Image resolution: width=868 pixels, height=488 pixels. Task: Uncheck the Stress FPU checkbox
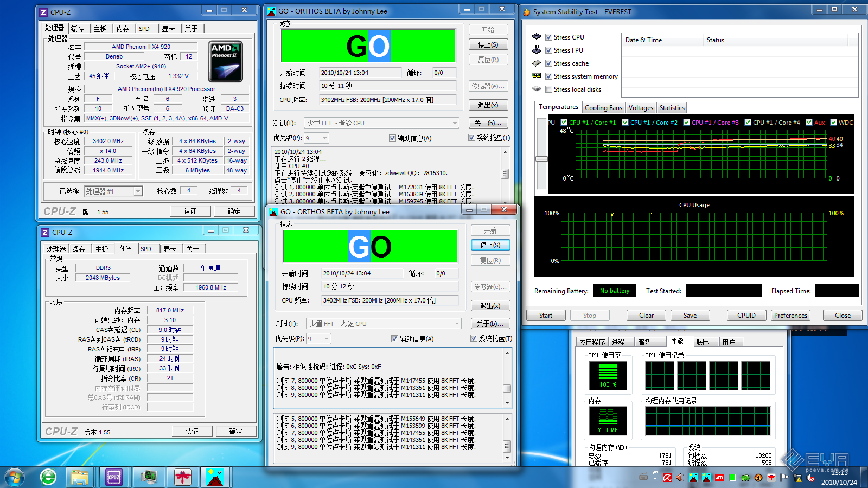(549, 50)
